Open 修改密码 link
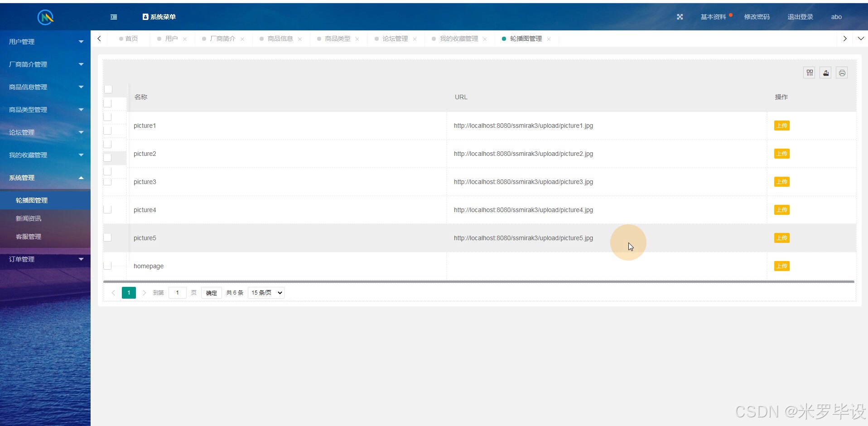Viewport: 868px width, 426px height. 757,17
